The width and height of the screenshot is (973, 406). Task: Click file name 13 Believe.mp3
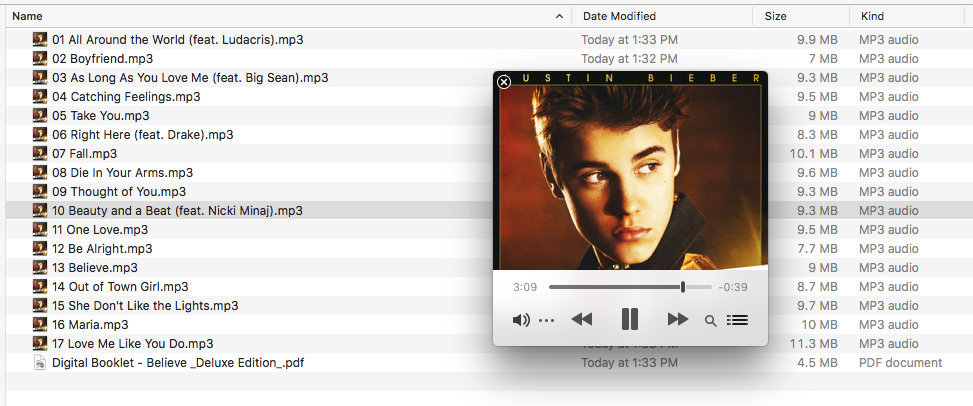(x=95, y=268)
